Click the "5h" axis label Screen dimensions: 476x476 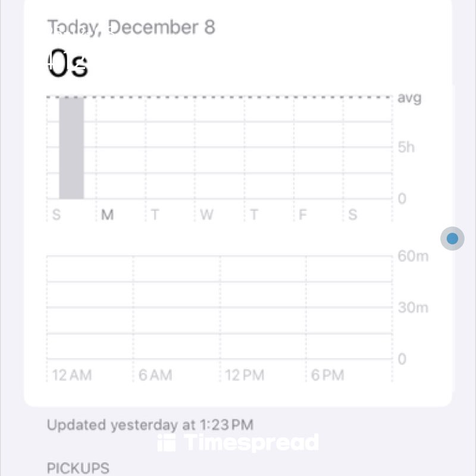pos(406,147)
